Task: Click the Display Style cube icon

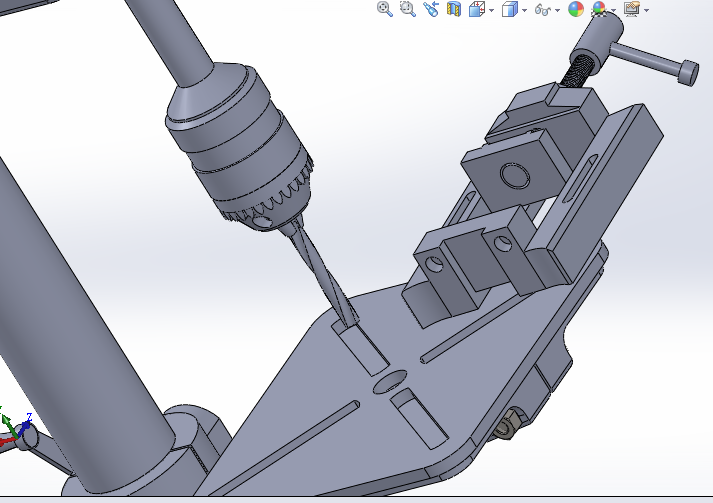Action: point(509,9)
